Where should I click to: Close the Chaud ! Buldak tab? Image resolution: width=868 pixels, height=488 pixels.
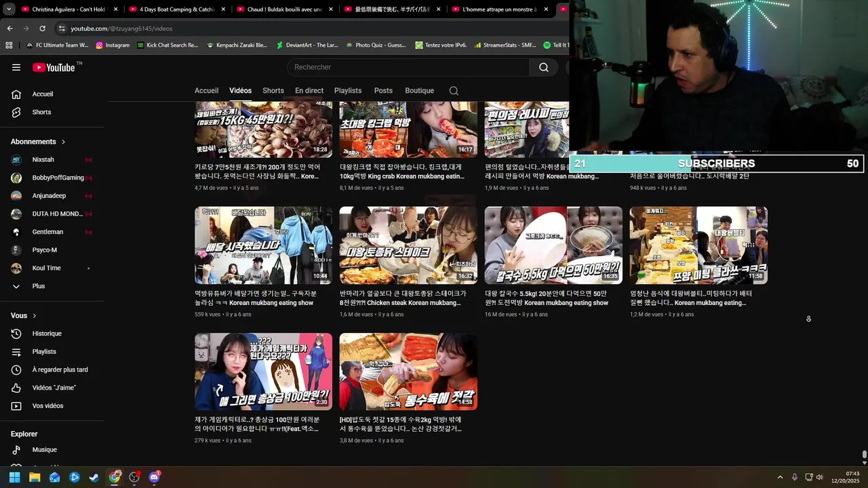coord(331,9)
